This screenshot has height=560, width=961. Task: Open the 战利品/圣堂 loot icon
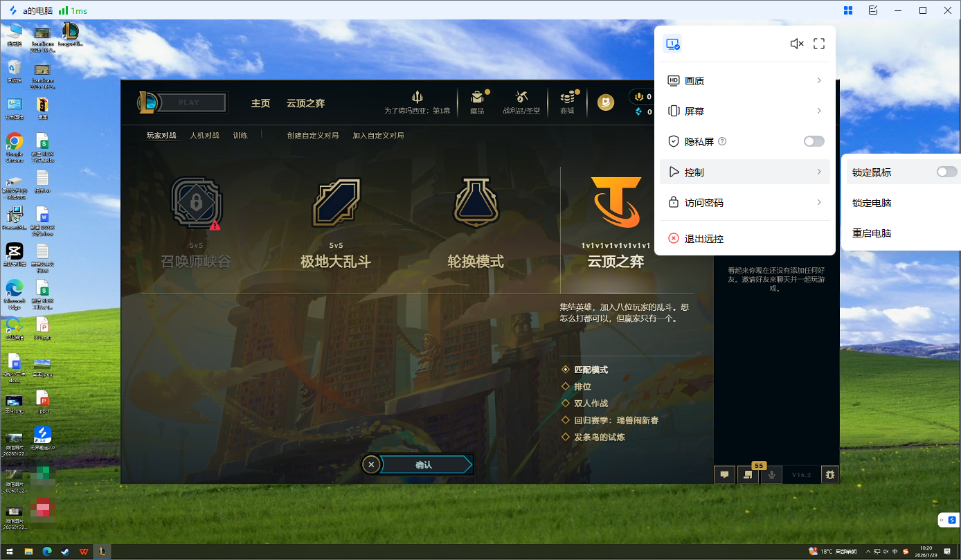pyautogui.click(x=521, y=98)
